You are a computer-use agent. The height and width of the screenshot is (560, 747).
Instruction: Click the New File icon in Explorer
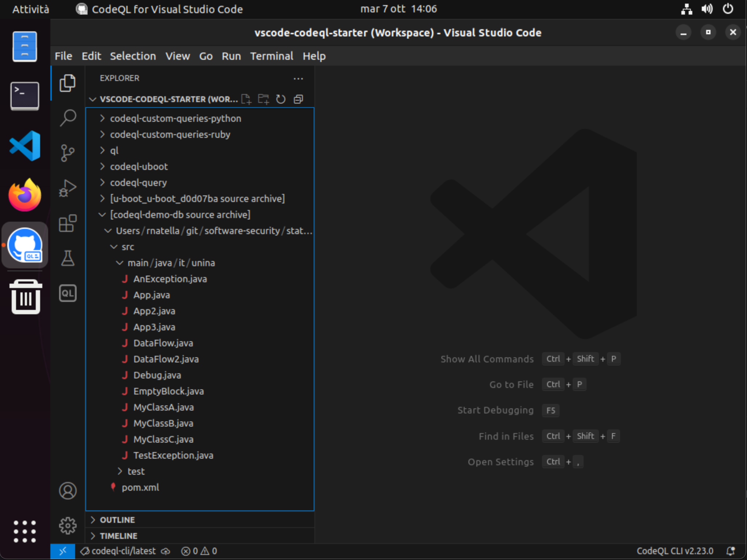pyautogui.click(x=246, y=99)
